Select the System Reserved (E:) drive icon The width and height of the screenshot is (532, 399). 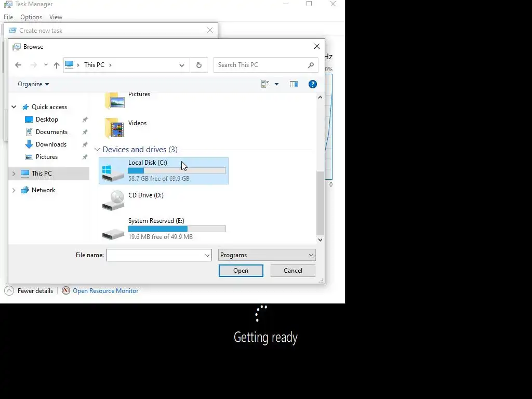click(x=113, y=234)
